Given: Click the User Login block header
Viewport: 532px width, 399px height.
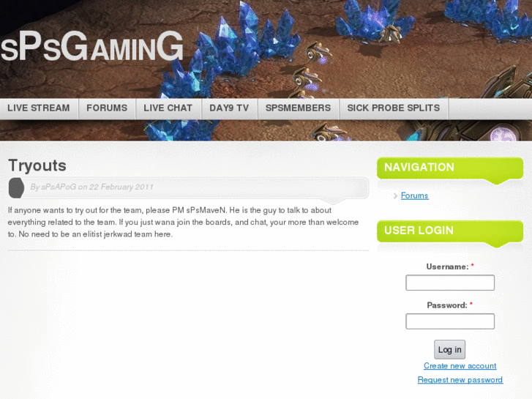Looking at the screenshot, I should coord(450,231).
